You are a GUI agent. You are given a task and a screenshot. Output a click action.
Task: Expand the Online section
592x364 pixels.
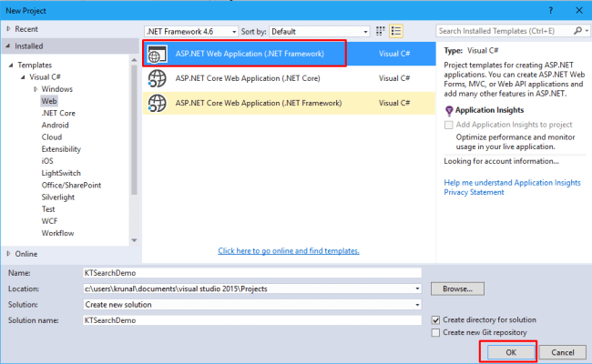(x=8, y=254)
